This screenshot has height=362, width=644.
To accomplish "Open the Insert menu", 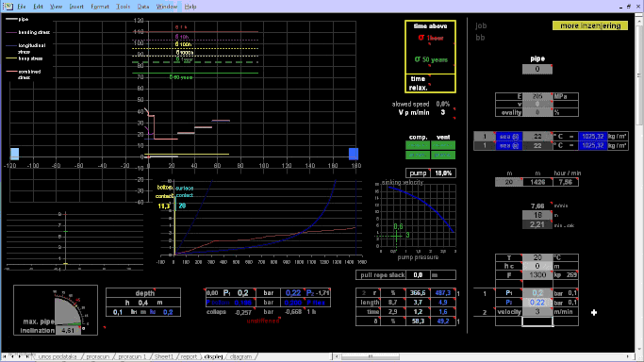I will click(x=76, y=7).
